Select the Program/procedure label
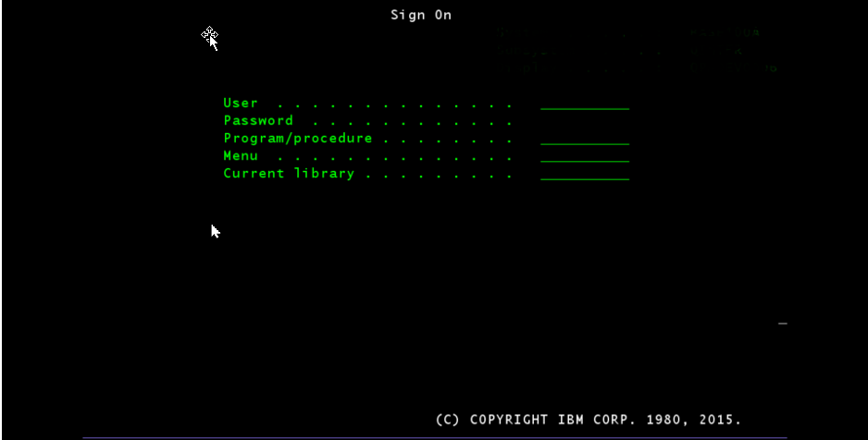Viewport: 868px width, 440px height. tap(297, 138)
